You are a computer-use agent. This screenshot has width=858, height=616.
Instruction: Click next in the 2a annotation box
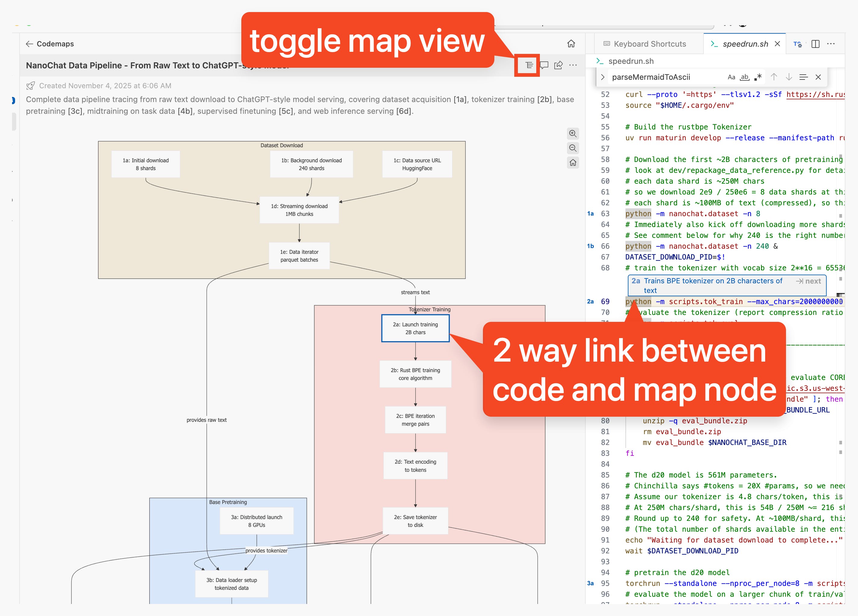808,281
